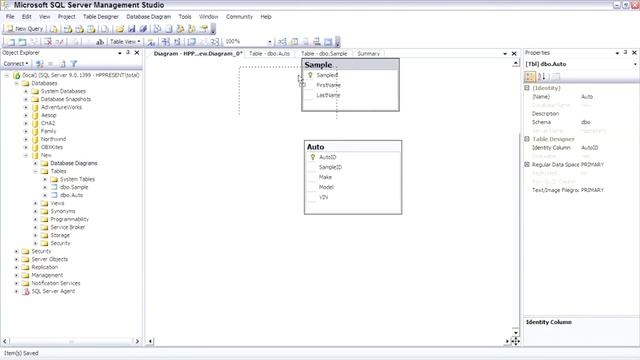
Task: Expand the Security folder under server
Action: coord(16,251)
